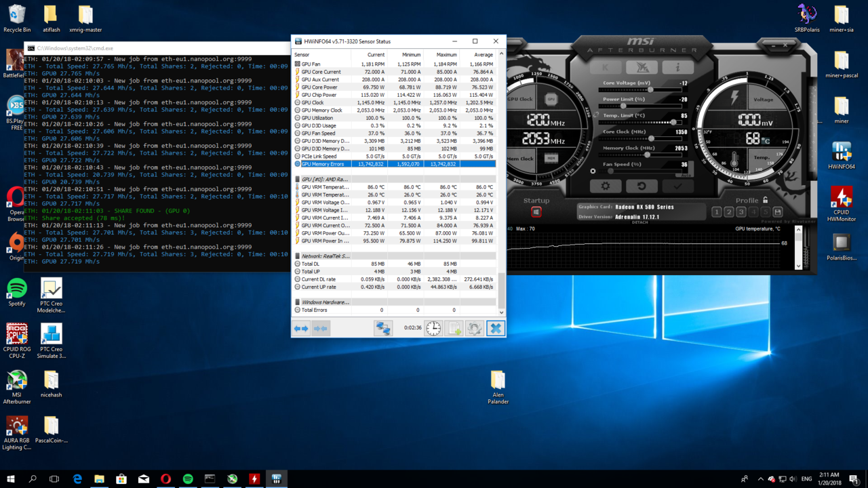
Task: Click the Afterburner K Kombustor button
Action: [606, 67]
